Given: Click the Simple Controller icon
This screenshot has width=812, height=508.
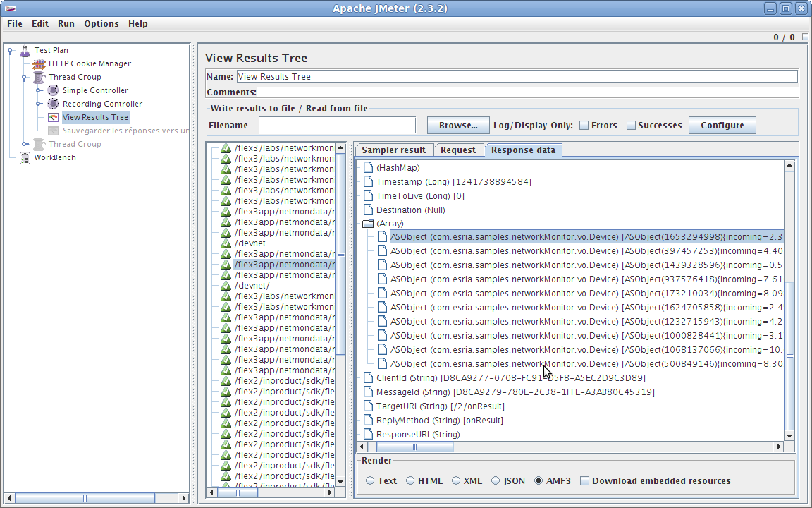Looking at the screenshot, I should coord(53,90).
